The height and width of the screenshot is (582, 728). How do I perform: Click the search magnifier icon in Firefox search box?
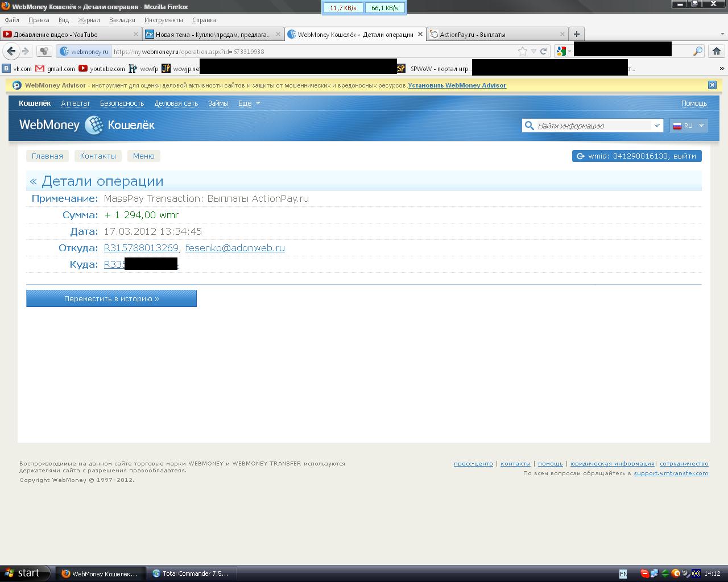(698, 51)
